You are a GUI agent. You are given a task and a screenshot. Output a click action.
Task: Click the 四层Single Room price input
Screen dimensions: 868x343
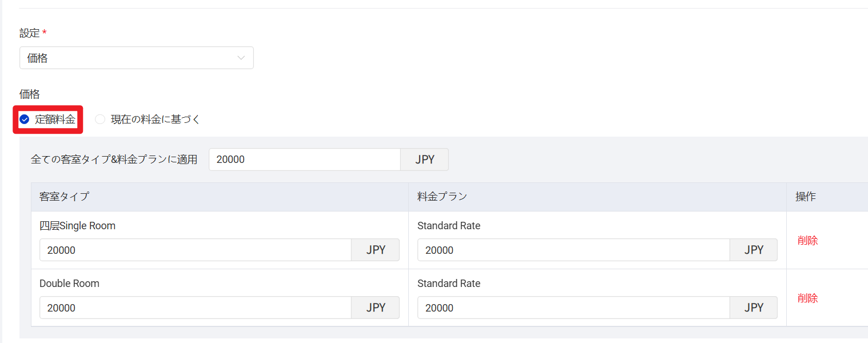click(x=195, y=250)
